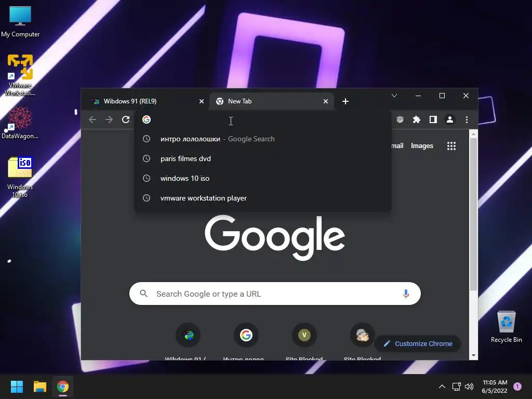532x399 pixels.
Task: Open Chrome's three-dot menu
Action: (x=467, y=119)
